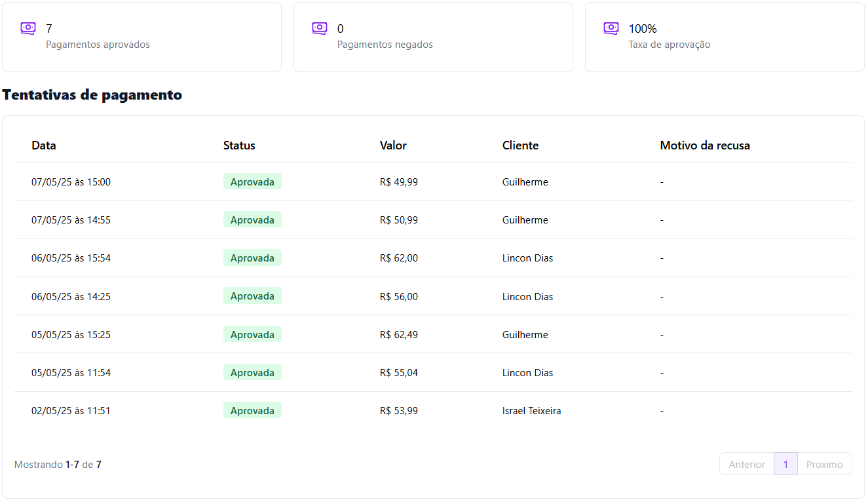Image resolution: width=868 pixels, height=502 pixels.
Task: Click the Status column header
Action: coord(239,145)
